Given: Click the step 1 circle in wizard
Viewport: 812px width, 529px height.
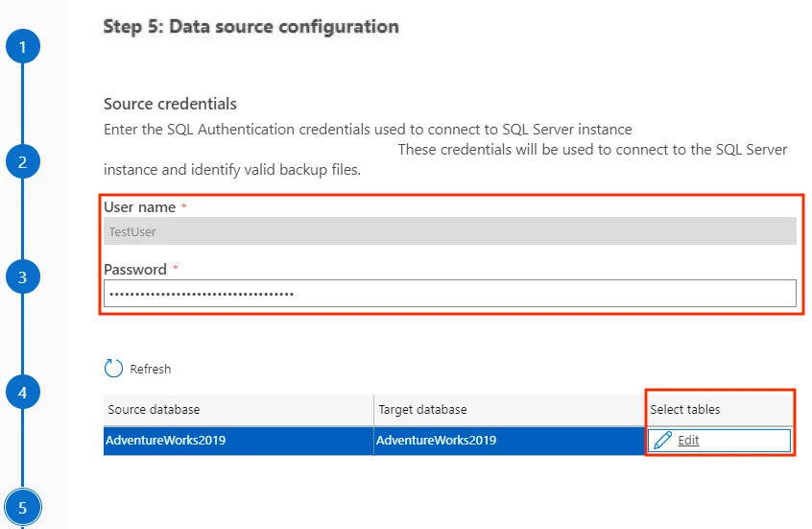Looking at the screenshot, I should (23, 46).
